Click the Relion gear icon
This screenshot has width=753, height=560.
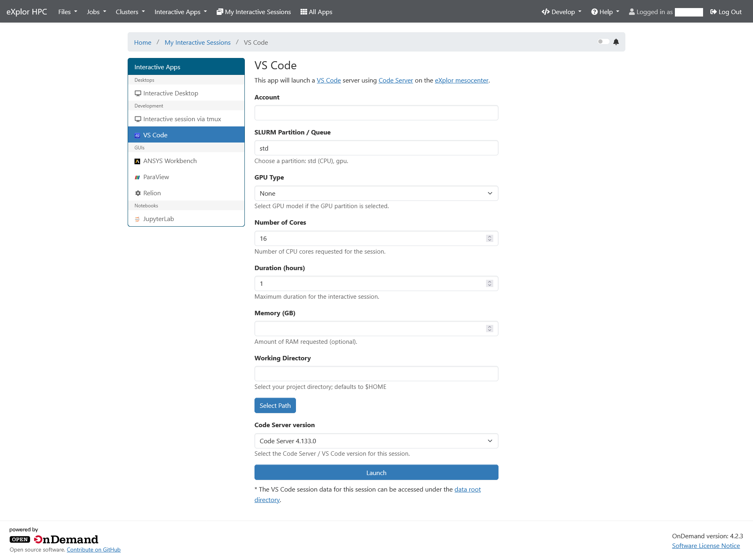click(x=138, y=193)
